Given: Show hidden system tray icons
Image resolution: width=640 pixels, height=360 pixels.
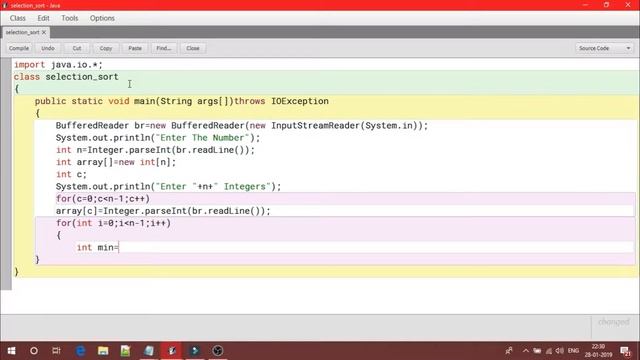Looking at the screenshot, I should 526,351.
